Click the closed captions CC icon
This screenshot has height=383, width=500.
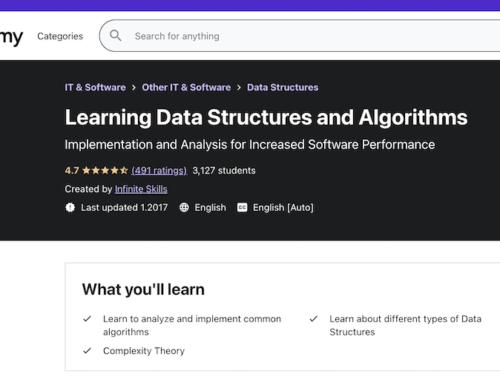242,207
